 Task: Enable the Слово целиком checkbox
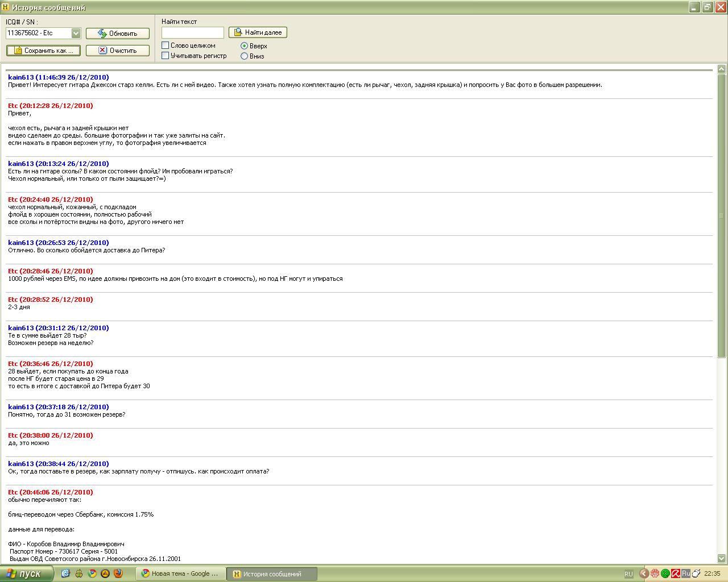tap(166, 45)
